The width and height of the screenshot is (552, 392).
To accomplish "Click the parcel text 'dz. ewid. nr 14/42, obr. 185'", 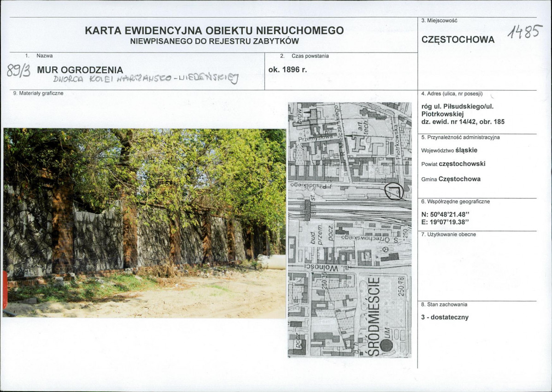I will [463, 122].
